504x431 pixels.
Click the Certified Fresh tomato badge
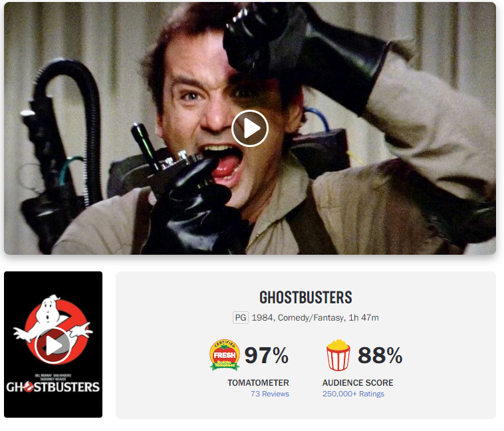[224, 355]
